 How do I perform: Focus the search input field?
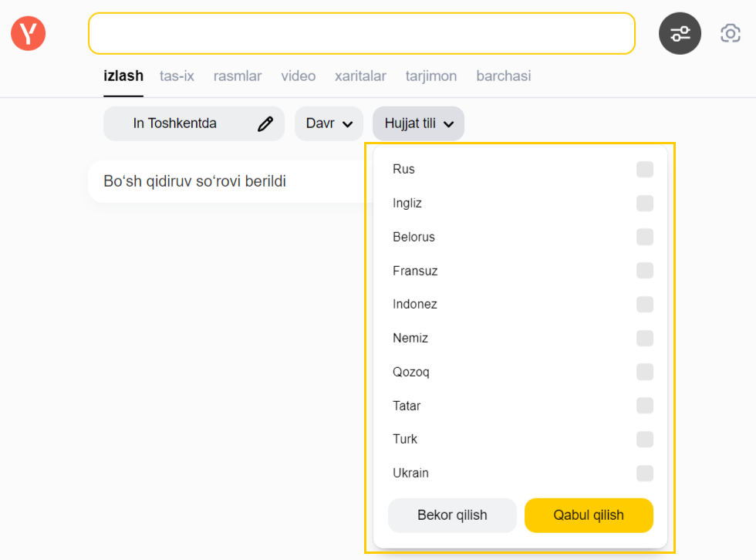pos(361,33)
